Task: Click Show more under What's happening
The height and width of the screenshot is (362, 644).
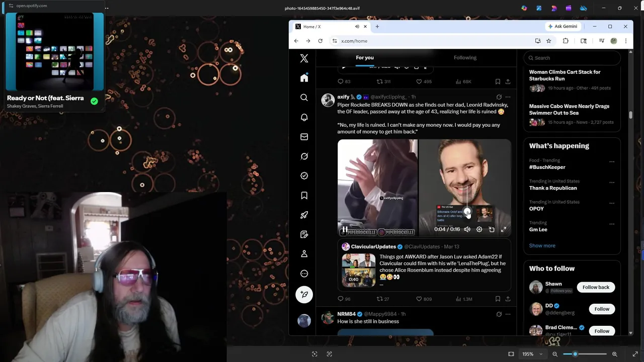Action: 542,245
